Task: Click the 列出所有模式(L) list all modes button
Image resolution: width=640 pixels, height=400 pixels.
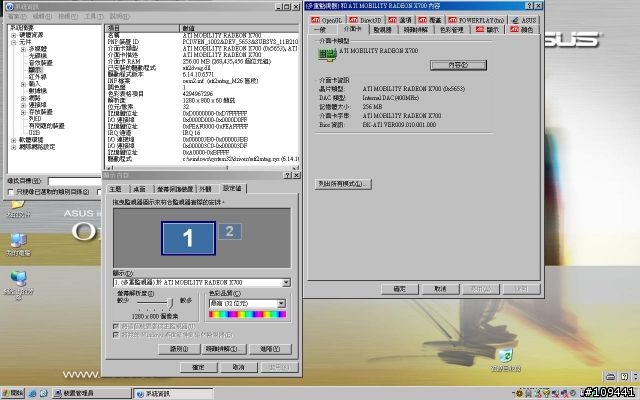Action: coord(343,184)
